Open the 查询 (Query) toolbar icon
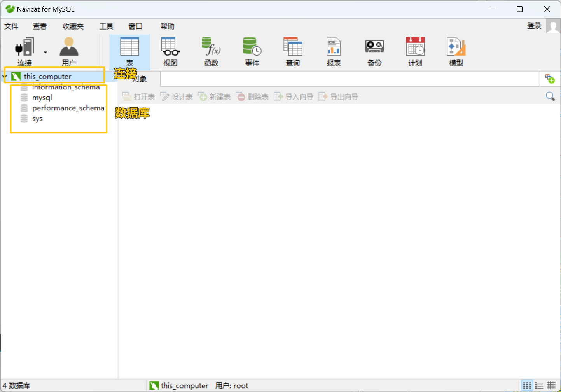 coord(293,51)
